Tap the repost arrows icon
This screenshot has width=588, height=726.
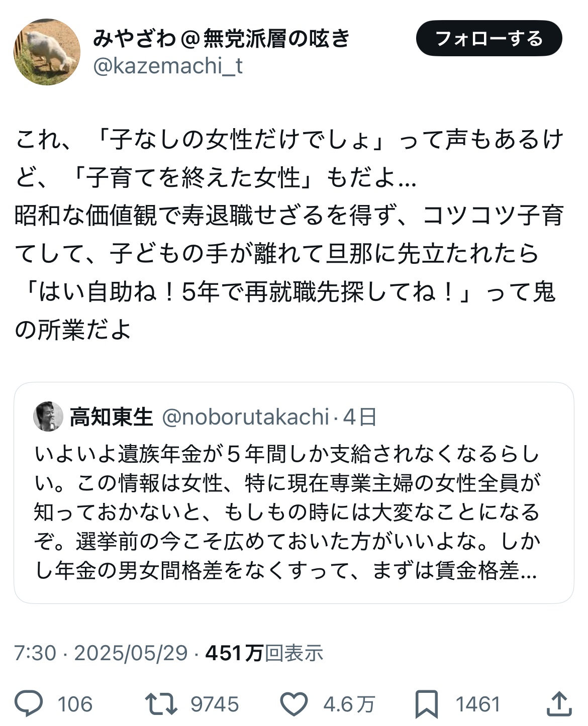click(x=161, y=704)
